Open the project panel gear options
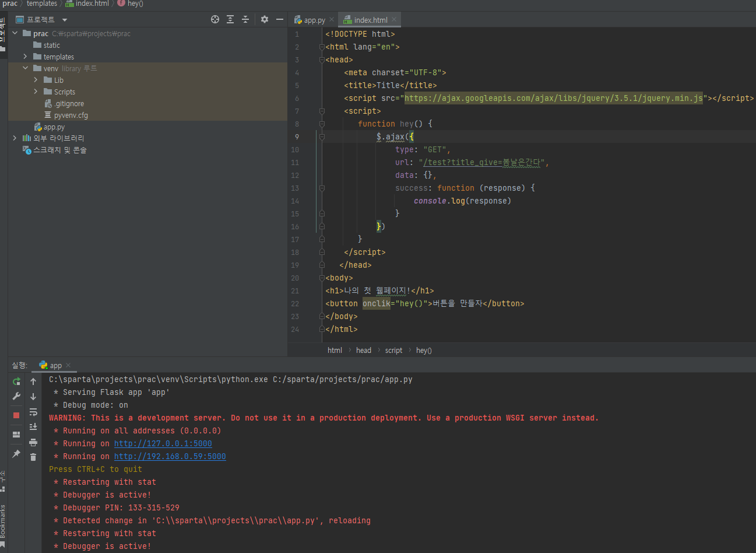This screenshot has height=553, width=756. (x=265, y=19)
